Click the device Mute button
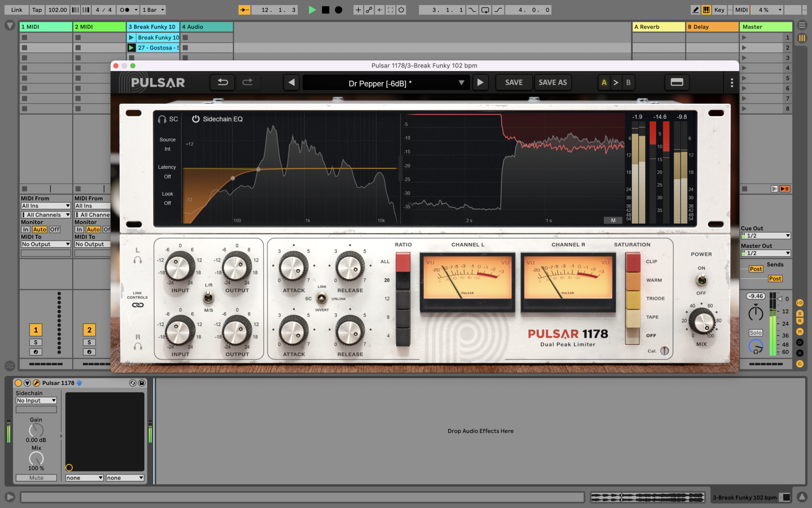Screen dimensions: 812x508 tap(36, 478)
